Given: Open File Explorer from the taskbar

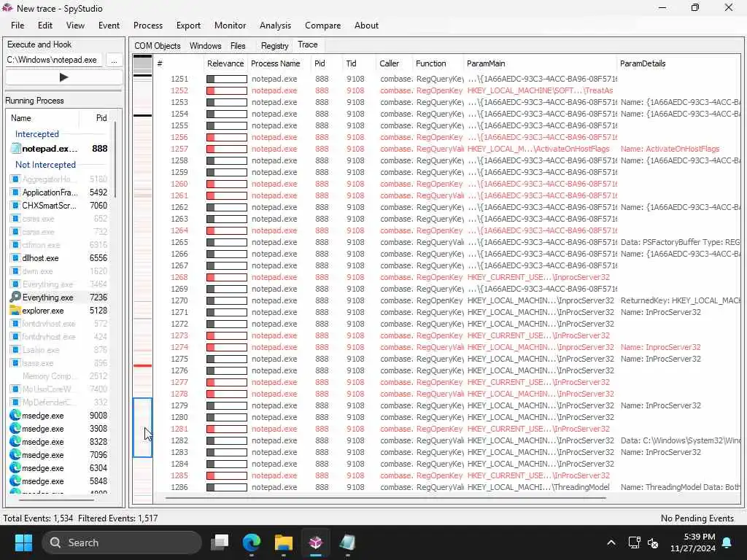Looking at the screenshot, I should (284, 542).
